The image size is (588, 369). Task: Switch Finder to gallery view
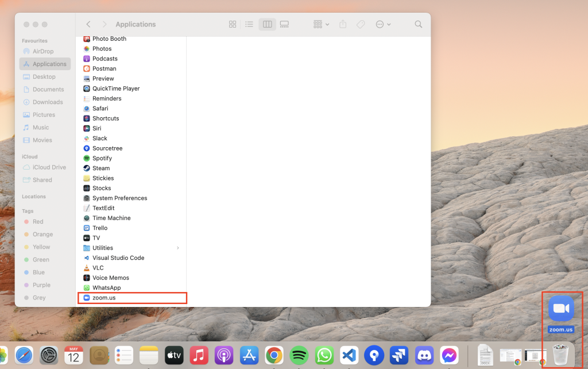click(x=284, y=24)
